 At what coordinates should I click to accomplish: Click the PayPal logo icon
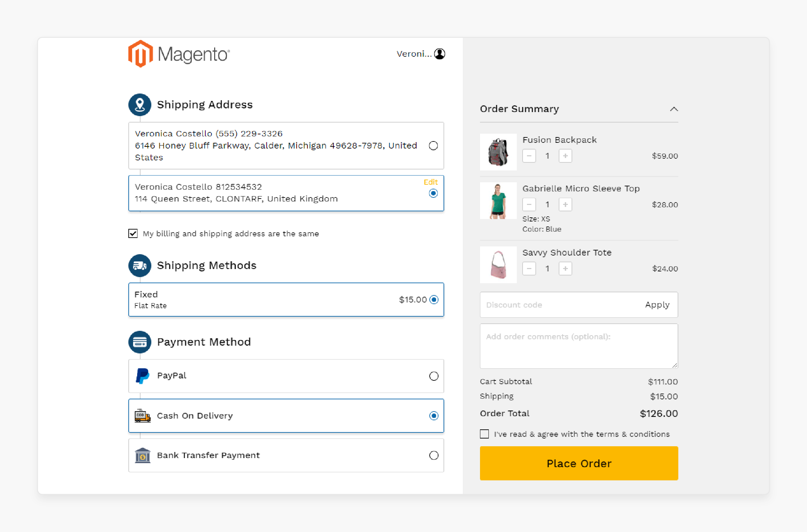[143, 376]
